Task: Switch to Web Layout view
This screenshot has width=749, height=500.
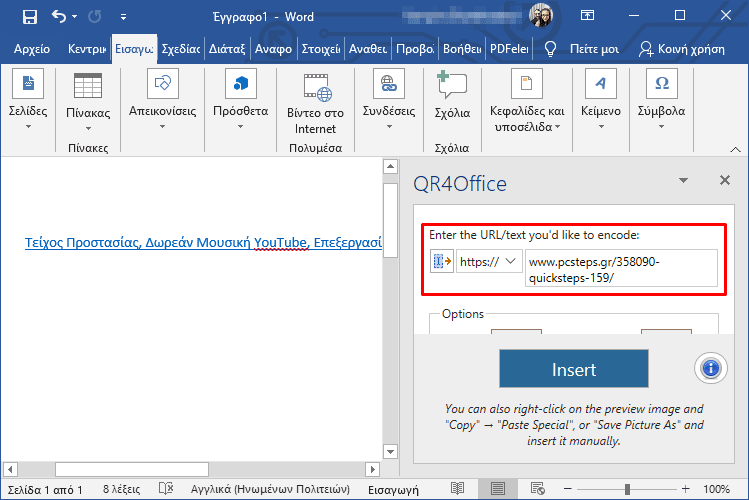Action: (x=537, y=489)
